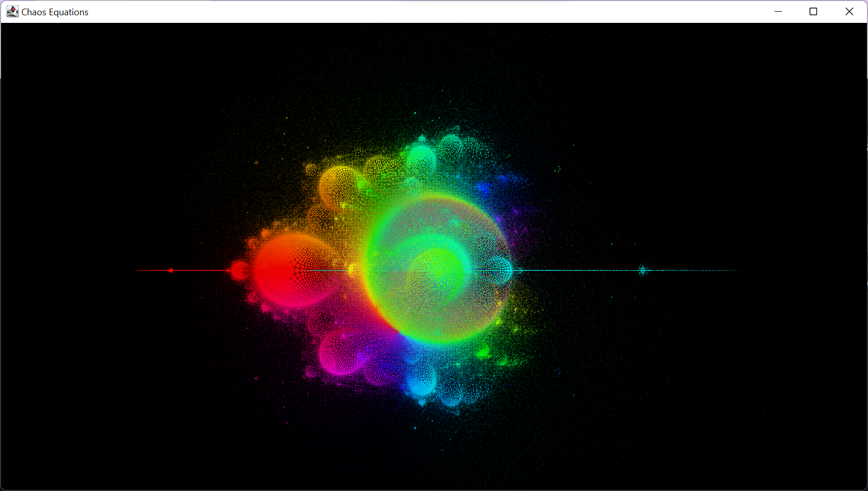
Task: Open the window system menu via title icon
Action: coord(12,11)
